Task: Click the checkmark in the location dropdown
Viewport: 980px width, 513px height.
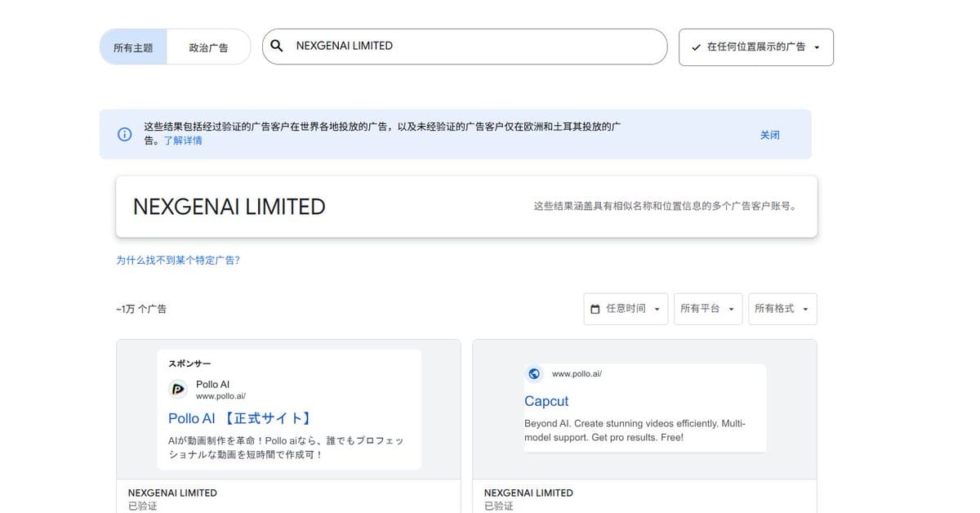Action: click(x=696, y=47)
